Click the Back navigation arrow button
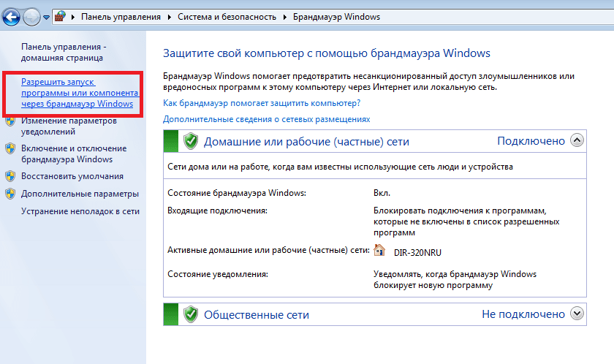The height and width of the screenshot is (364, 614). point(11,17)
